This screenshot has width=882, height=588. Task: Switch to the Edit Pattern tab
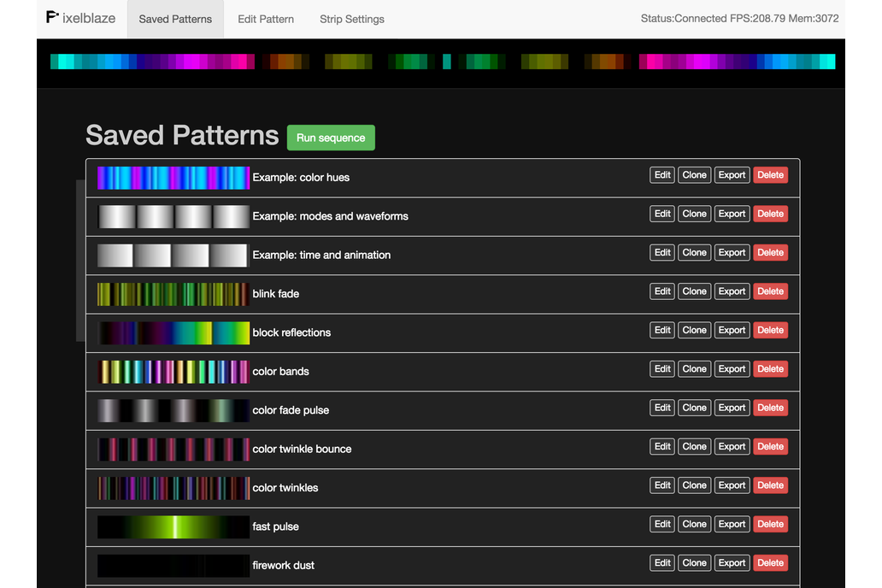266,19
